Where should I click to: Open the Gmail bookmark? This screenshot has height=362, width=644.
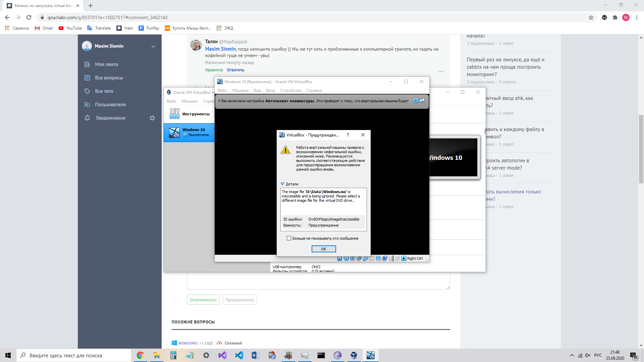click(44, 28)
